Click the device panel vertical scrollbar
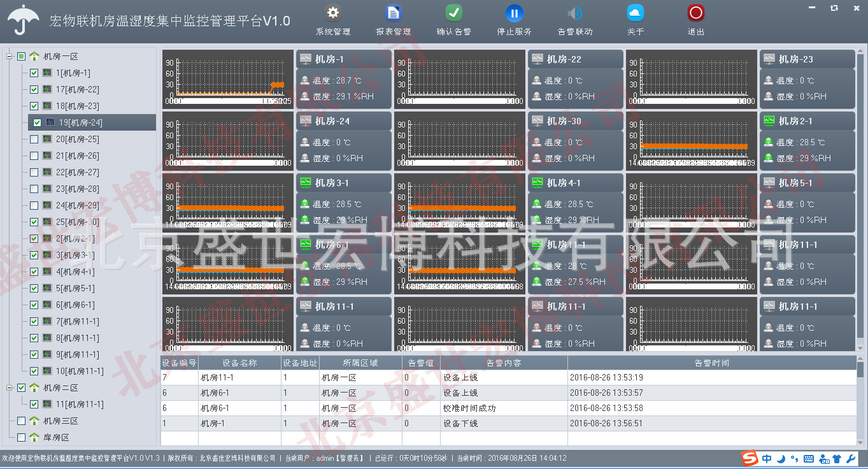 click(x=860, y=201)
